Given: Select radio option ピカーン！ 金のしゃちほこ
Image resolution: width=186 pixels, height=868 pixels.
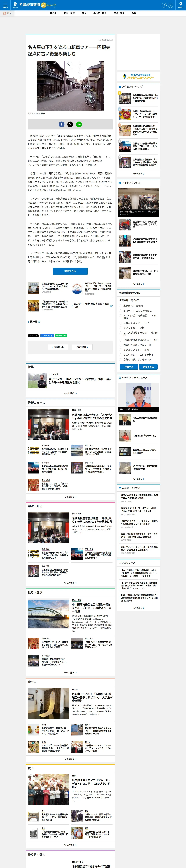Looking at the screenshot, I should click(121, 311).
